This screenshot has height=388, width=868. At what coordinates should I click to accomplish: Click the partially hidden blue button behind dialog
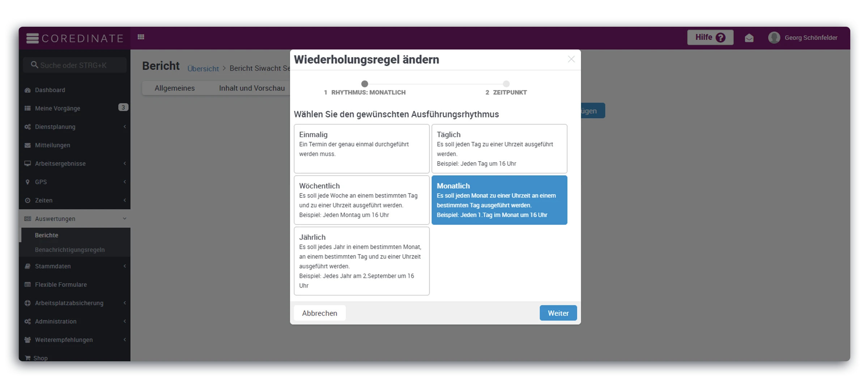593,111
